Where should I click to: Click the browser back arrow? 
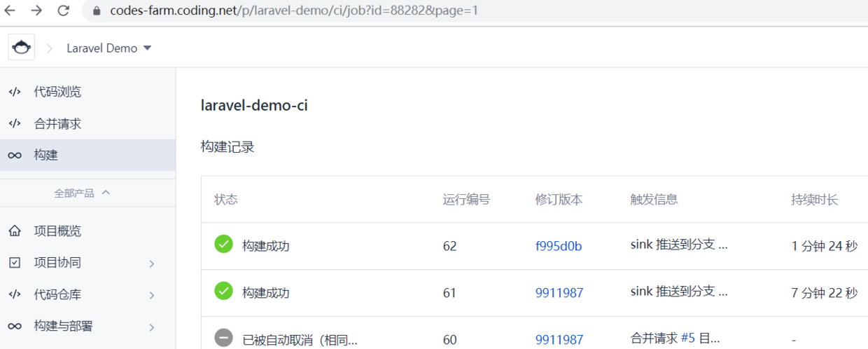point(10,11)
